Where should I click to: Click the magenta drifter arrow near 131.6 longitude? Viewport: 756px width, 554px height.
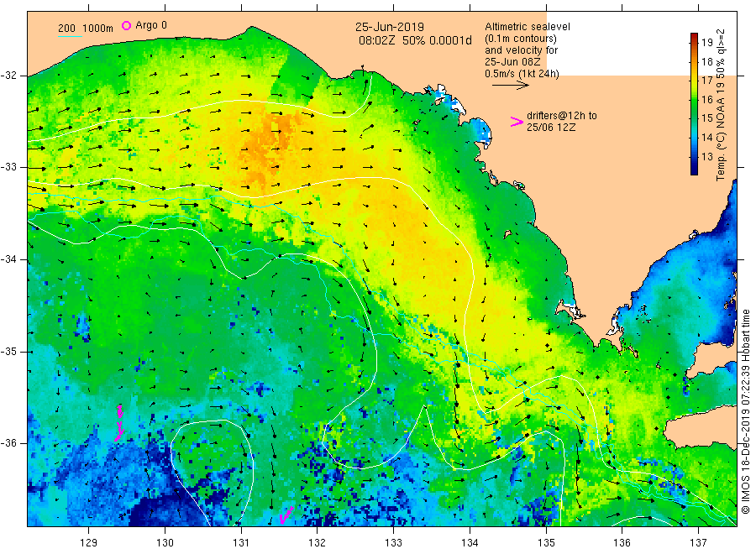click(286, 516)
